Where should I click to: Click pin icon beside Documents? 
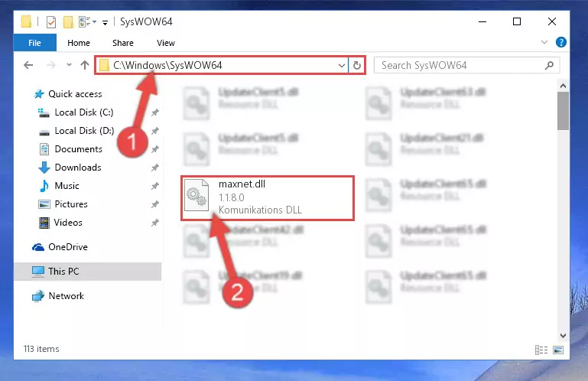coord(155,149)
